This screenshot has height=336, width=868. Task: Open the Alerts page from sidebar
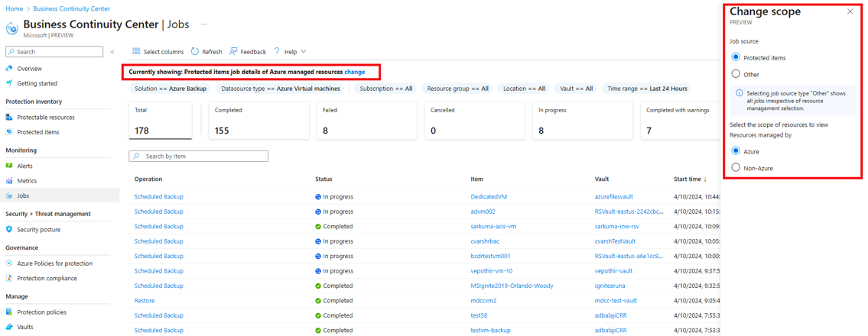[x=24, y=166]
